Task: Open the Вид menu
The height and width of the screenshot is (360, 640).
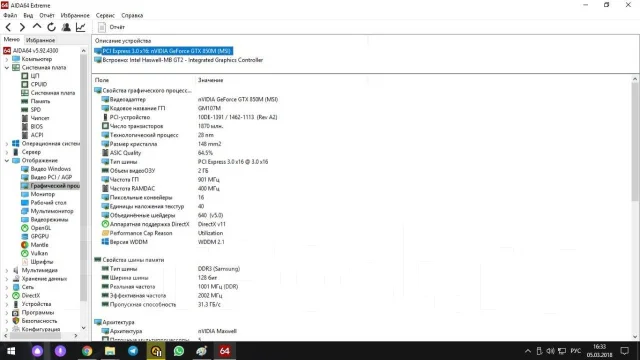Action: click(28, 16)
